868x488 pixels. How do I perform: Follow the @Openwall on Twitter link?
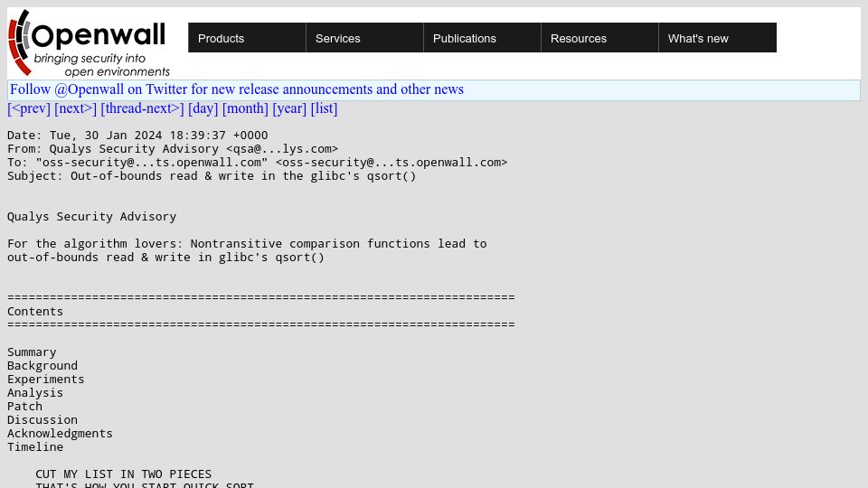(236, 89)
